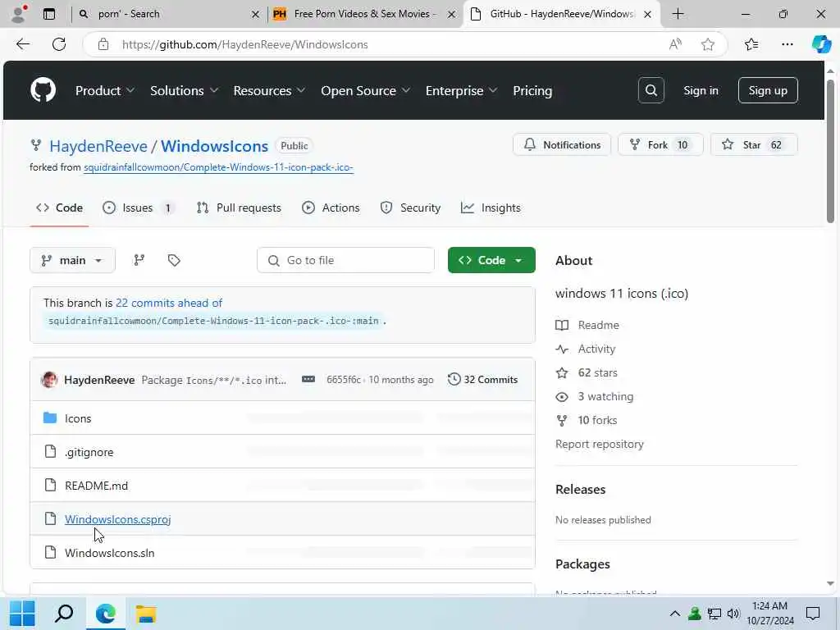Screen dimensions: 840x630
Task: Click the Notifications button
Action: 561,144
